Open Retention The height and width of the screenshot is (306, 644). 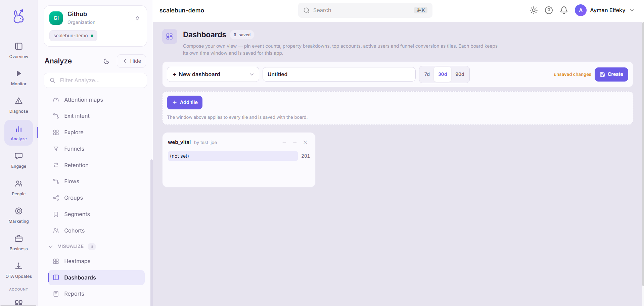pyautogui.click(x=96, y=165)
